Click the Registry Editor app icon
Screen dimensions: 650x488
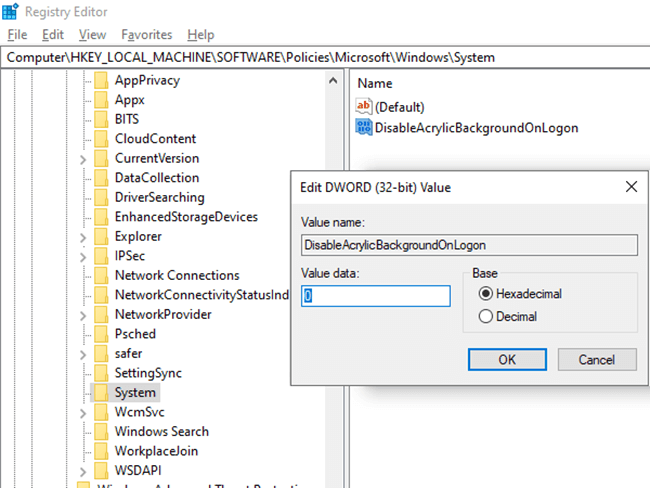point(10,11)
